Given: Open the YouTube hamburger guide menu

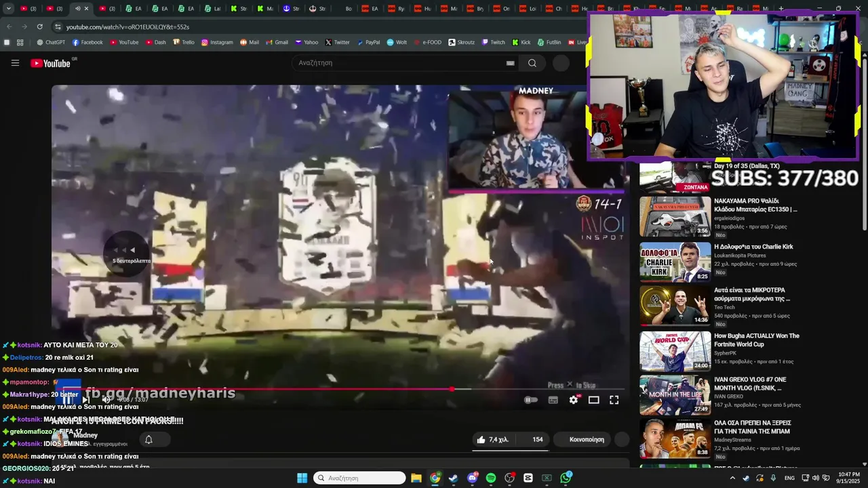Looking at the screenshot, I should pyautogui.click(x=15, y=63).
